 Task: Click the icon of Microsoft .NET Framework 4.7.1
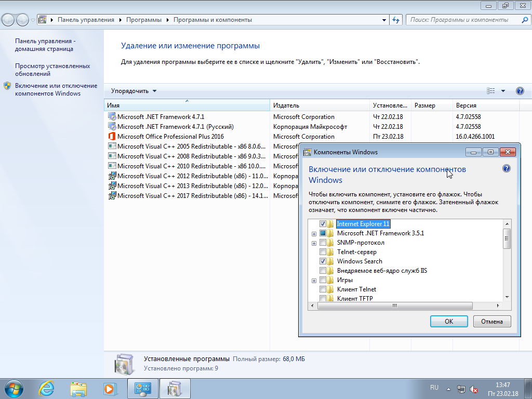112,117
